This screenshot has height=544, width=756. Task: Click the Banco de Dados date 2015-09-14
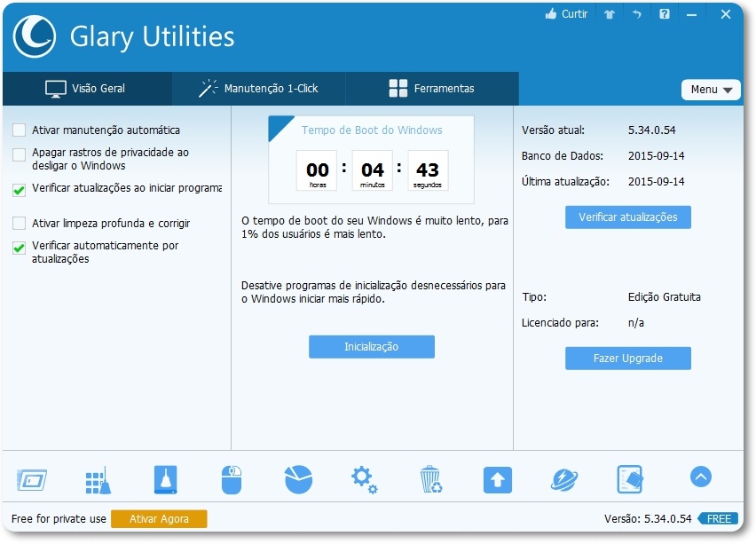[656, 156]
